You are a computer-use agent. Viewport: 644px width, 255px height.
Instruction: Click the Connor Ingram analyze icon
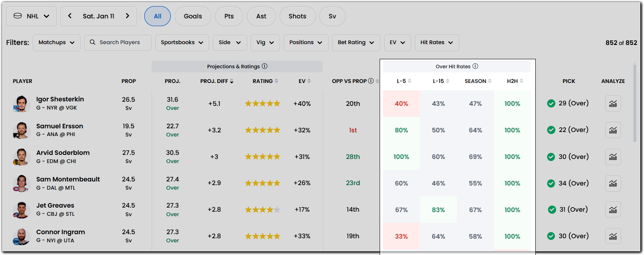tap(613, 236)
